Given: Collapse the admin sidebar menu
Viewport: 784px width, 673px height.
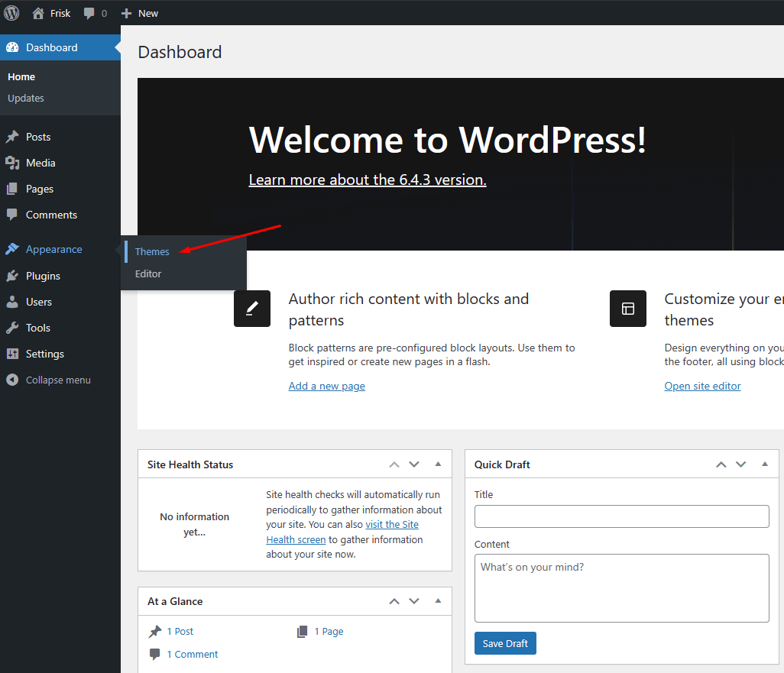Looking at the screenshot, I should (47, 380).
